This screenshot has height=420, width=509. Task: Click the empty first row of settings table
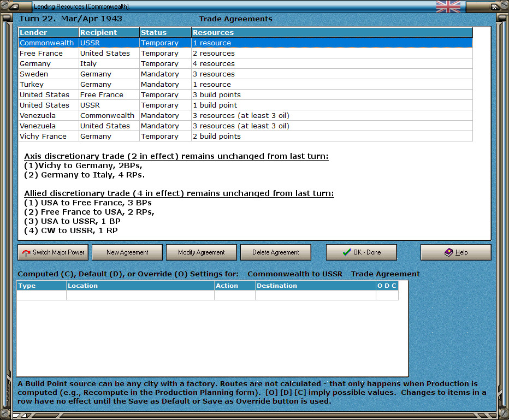pos(208,295)
